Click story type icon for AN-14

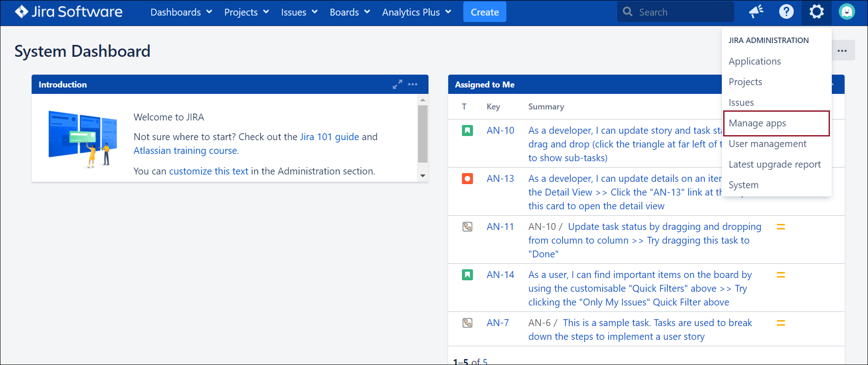467,275
